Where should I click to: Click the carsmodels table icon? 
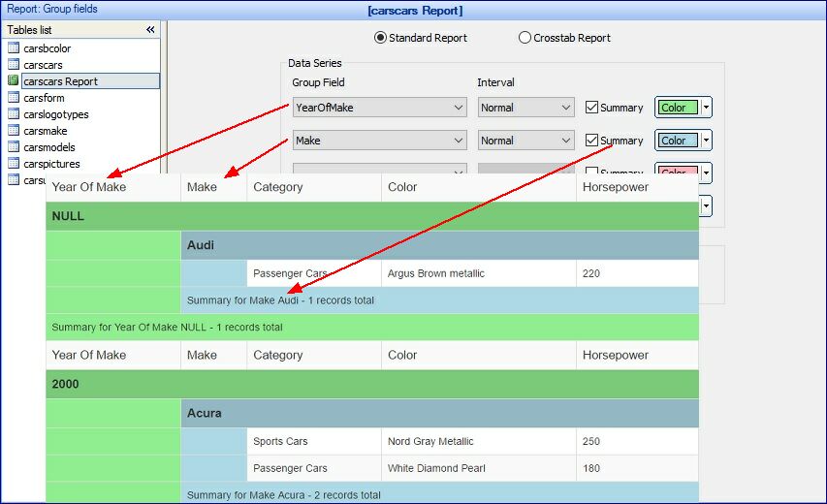coord(14,147)
